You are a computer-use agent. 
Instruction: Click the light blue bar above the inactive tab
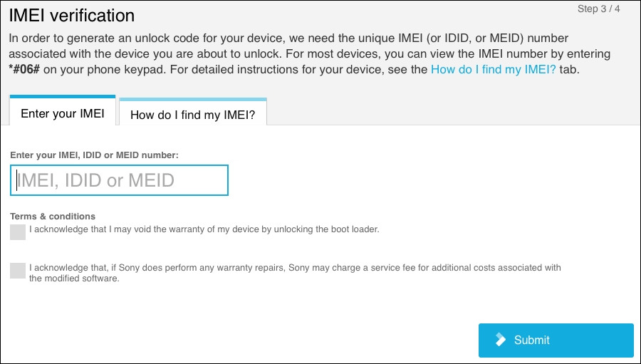tap(193, 100)
